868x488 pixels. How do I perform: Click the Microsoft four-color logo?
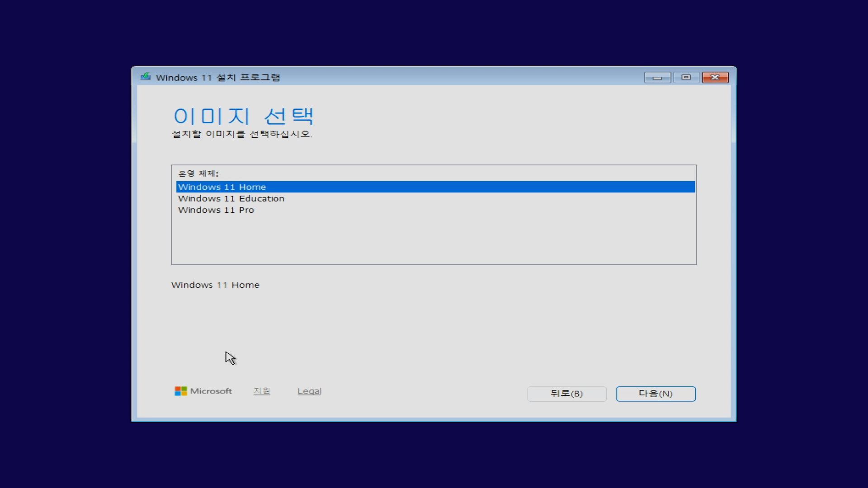tap(181, 391)
